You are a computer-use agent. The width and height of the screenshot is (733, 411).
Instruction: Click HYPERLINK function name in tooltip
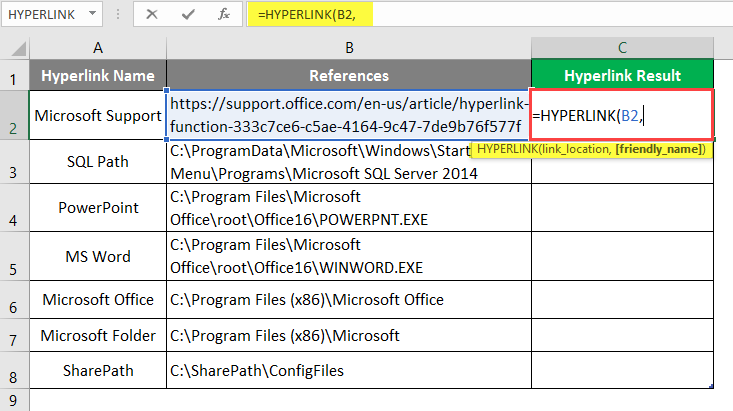coord(506,149)
